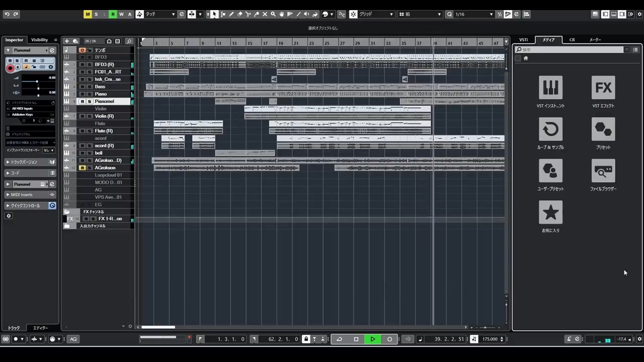644x362 pixels.
Task: Switch to エディター tab at bottom
Action: (40, 328)
